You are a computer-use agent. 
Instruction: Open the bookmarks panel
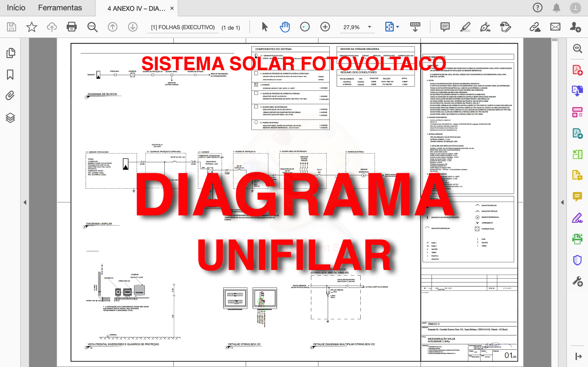[10, 75]
